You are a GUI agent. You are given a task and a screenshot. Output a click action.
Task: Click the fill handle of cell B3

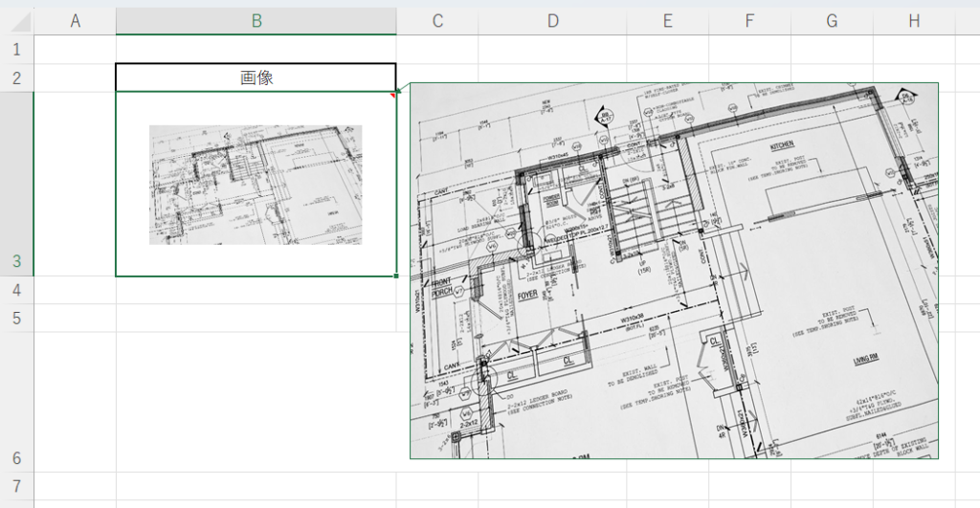click(x=396, y=276)
